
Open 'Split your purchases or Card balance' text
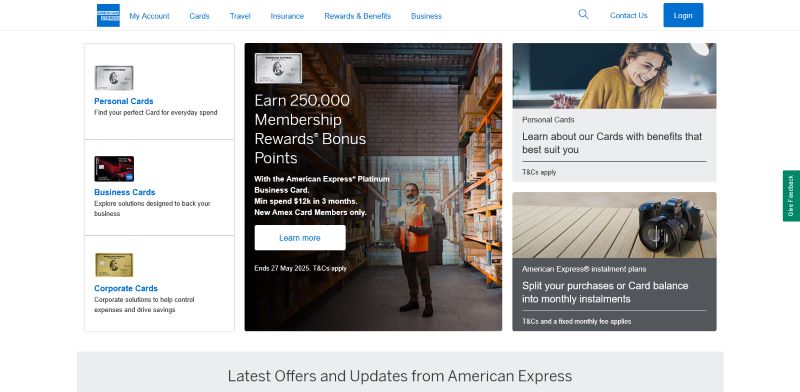[605, 292]
